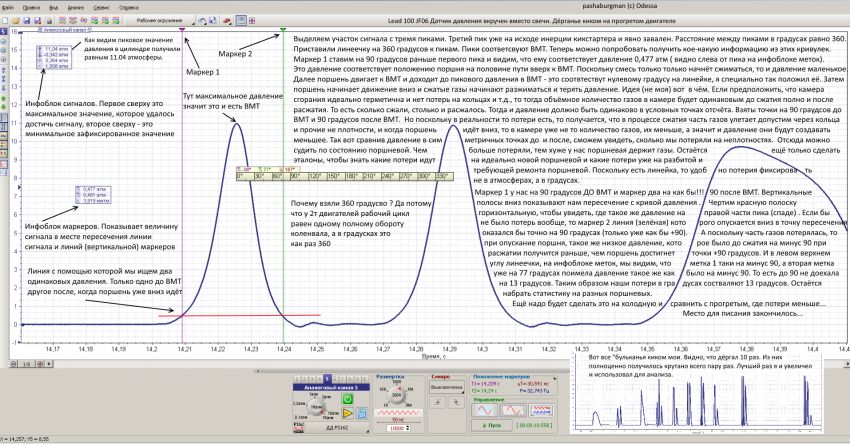Select rising edge sync trigger button
Viewport: 850px width, 444px height.
[x=437, y=402]
